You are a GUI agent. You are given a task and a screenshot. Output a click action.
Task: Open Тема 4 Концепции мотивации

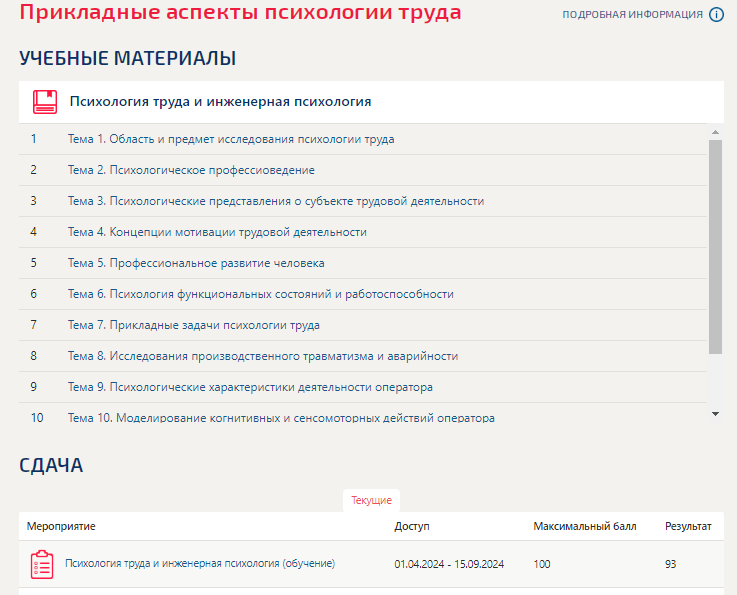coord(217,232)
